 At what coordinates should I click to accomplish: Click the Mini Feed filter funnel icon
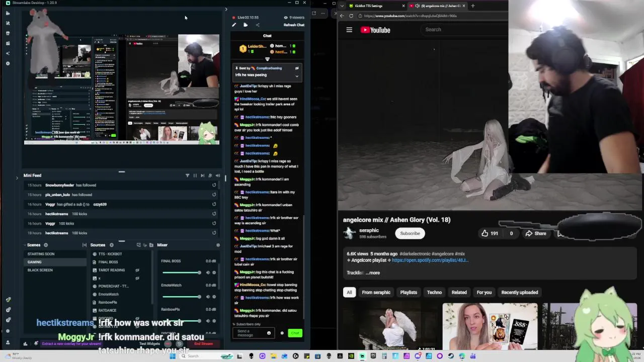point(187,175)
